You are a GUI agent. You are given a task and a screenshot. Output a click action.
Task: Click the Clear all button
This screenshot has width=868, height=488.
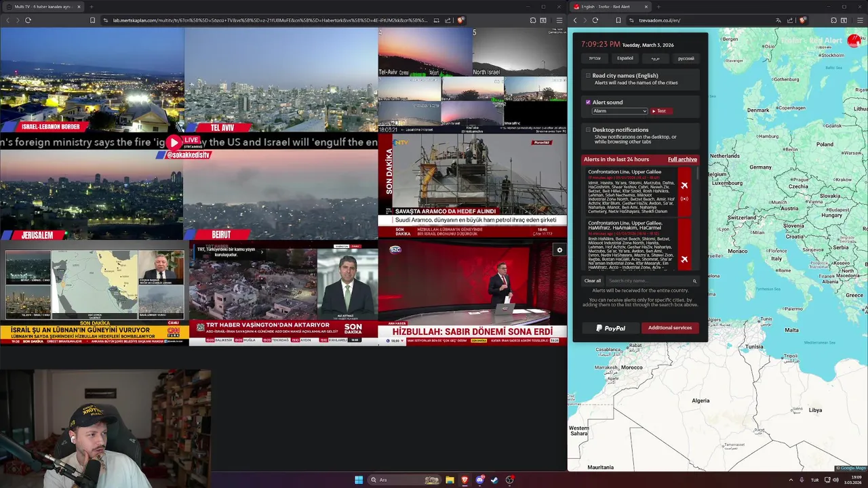click(593, 281)
